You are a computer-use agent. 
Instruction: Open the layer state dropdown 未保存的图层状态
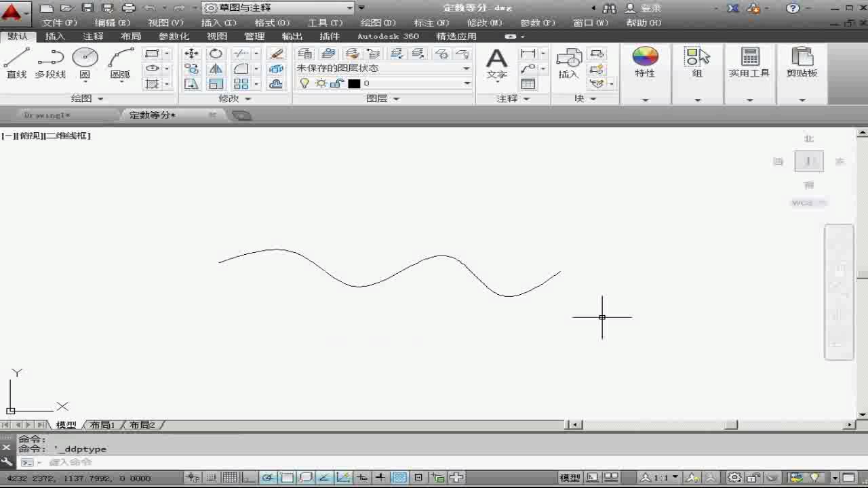tap(383, 68)
